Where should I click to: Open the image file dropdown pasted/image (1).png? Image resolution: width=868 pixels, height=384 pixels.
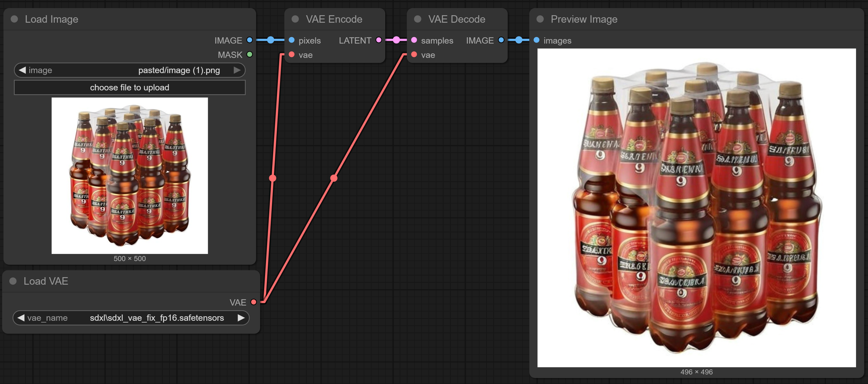(130, 70)
